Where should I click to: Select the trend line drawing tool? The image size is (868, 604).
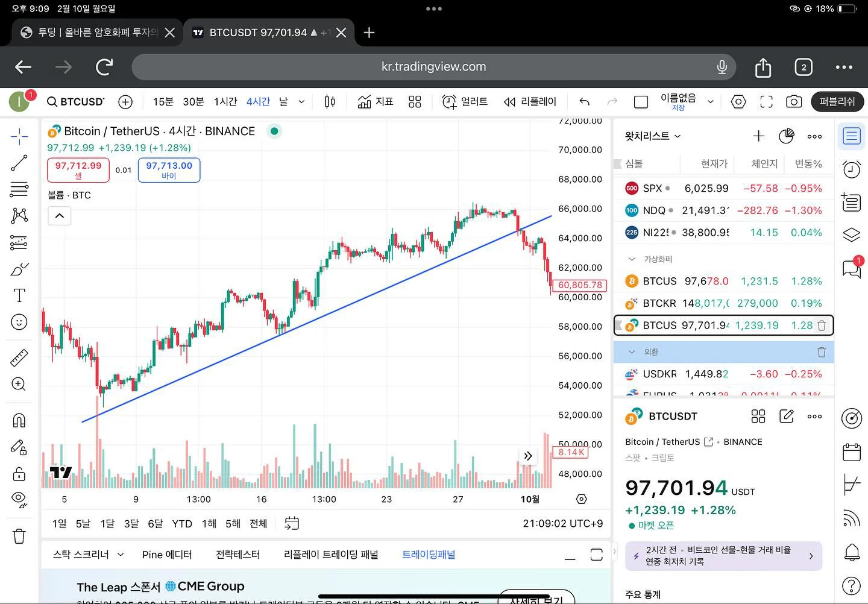click(x=19, y=162)
